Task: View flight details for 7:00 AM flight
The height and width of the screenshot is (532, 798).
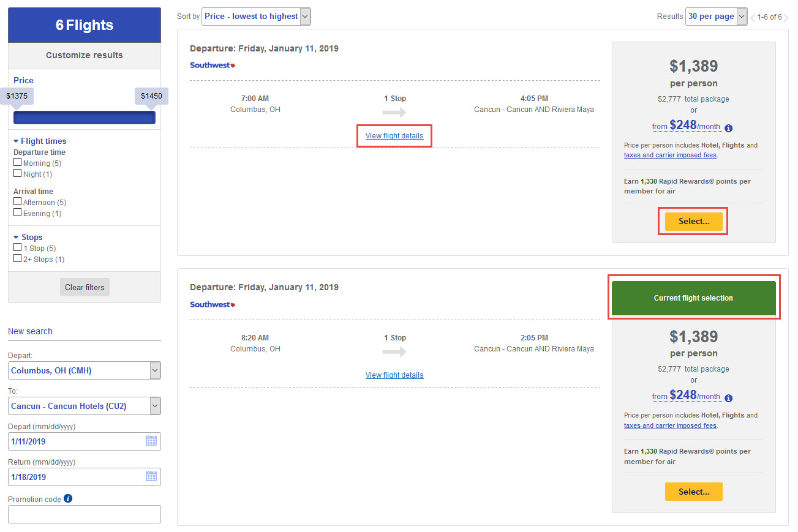Action: point(394,136)
